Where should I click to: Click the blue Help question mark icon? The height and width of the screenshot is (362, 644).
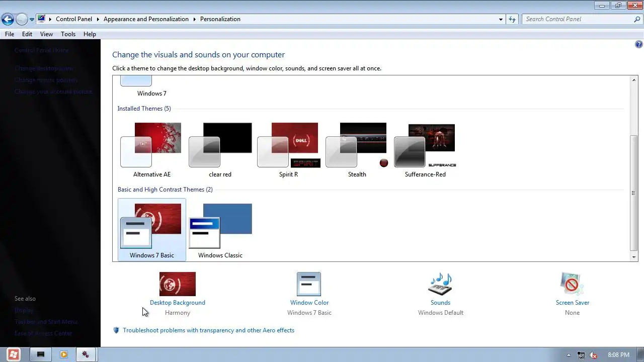click(x=639, y=44)
